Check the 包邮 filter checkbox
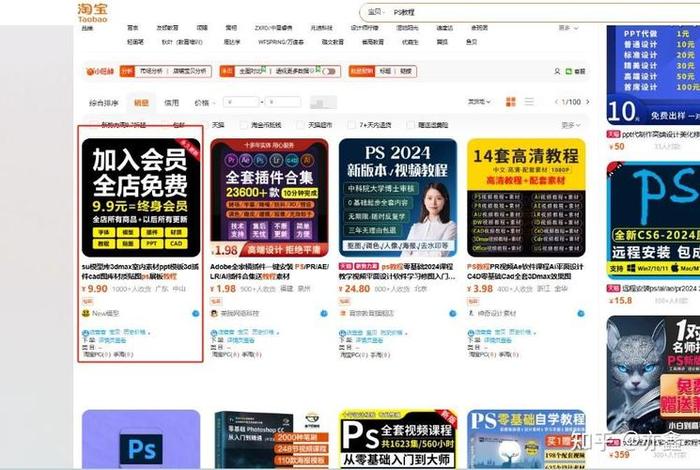The image size is (700, 470). coord(166,125)
